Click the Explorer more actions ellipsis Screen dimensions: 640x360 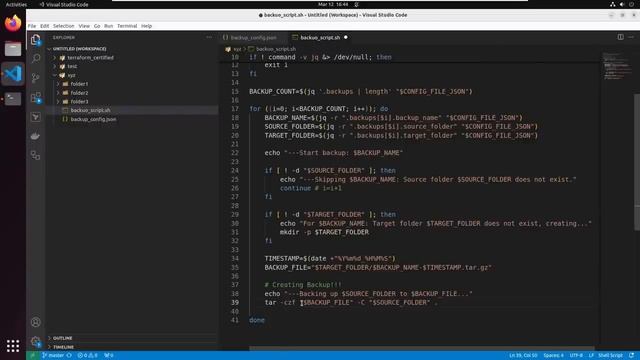209,37
